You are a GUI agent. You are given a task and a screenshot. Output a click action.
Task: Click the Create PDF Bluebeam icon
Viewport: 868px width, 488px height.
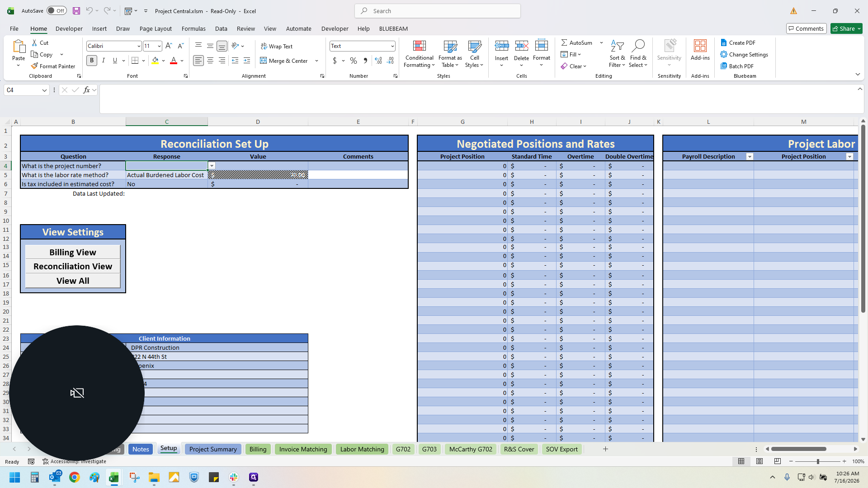click(x=724, y=42)
